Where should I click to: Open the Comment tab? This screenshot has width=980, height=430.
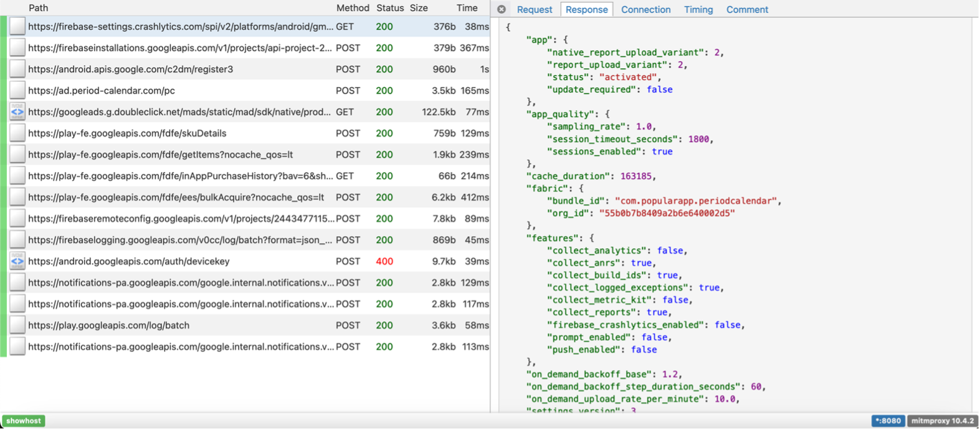[x=747, y=9]
